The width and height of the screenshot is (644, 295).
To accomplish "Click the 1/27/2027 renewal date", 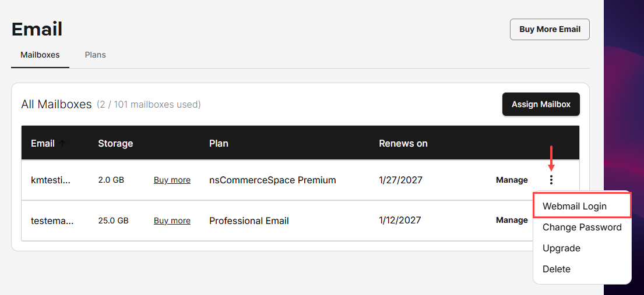I will pos(400,180).
